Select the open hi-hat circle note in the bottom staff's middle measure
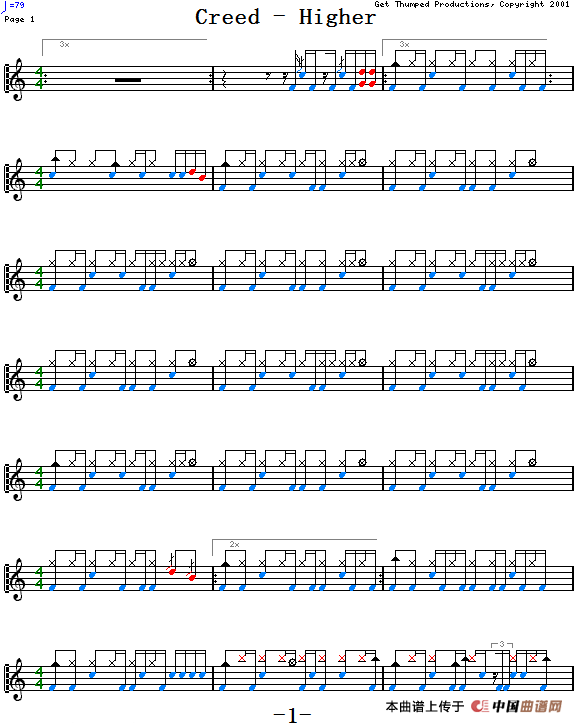Viewport: 576px width, 723px height. tap(292, 663)
